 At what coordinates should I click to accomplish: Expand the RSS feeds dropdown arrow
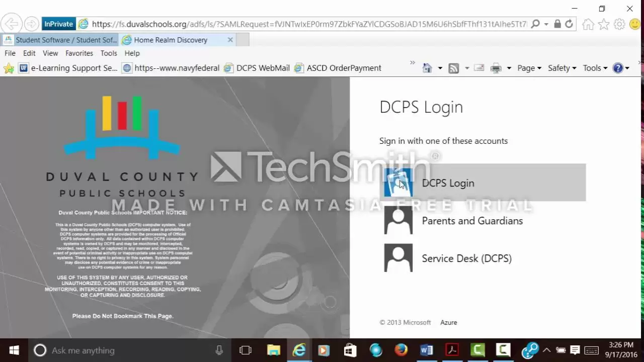click(466, 68)
